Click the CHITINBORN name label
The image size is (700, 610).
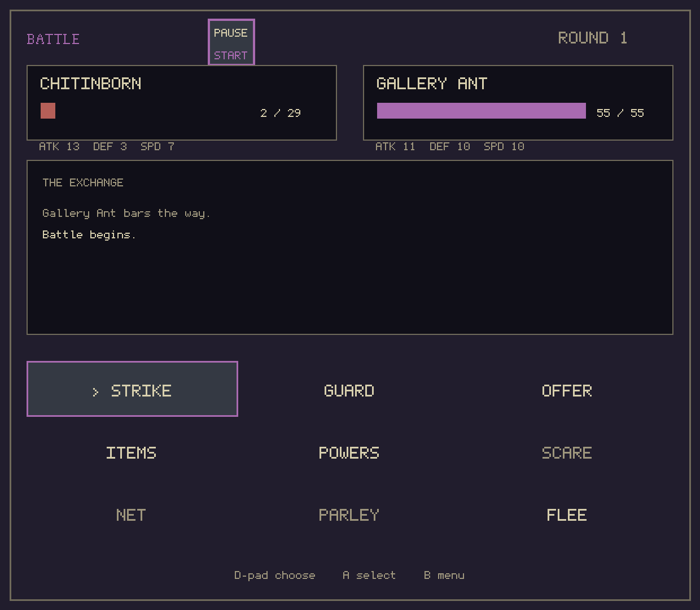pyautogui.click(x=91, y=84)
